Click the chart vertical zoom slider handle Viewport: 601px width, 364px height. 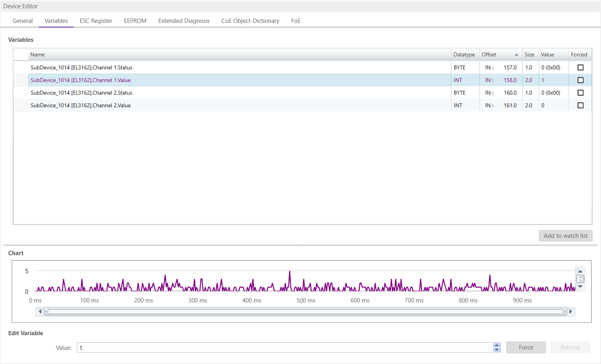click(580, 279)
